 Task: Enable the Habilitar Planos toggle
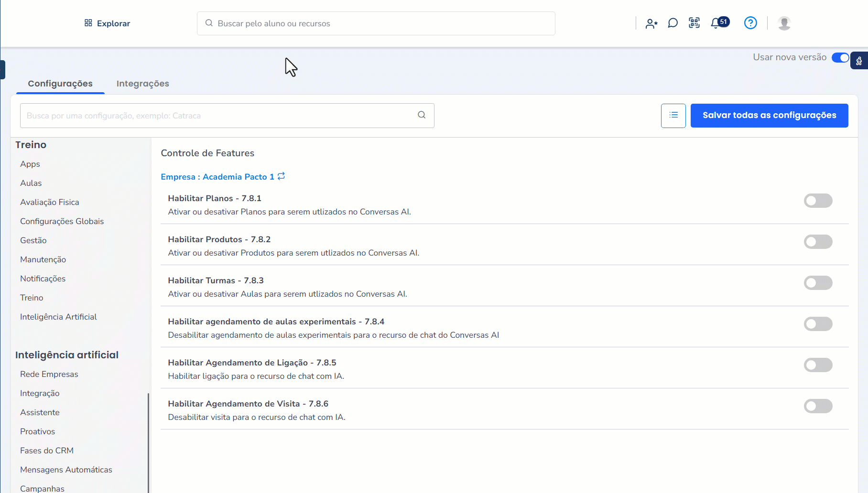click(818, 201)
